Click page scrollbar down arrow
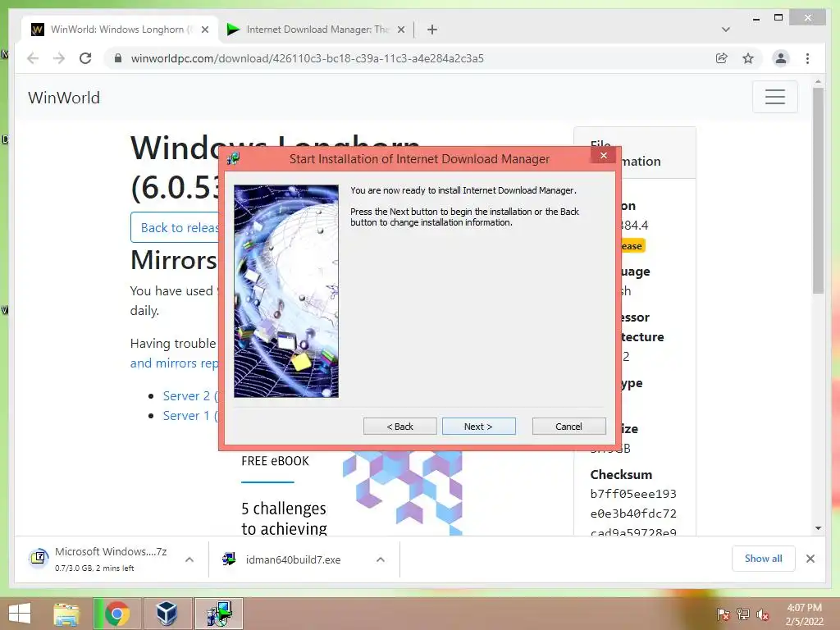Viewport: 840px width, 630px height. point(818,528)
